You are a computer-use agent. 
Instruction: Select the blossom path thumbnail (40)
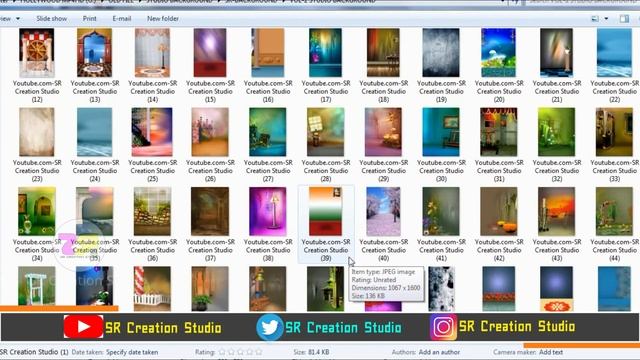click(x=383, y=211)
